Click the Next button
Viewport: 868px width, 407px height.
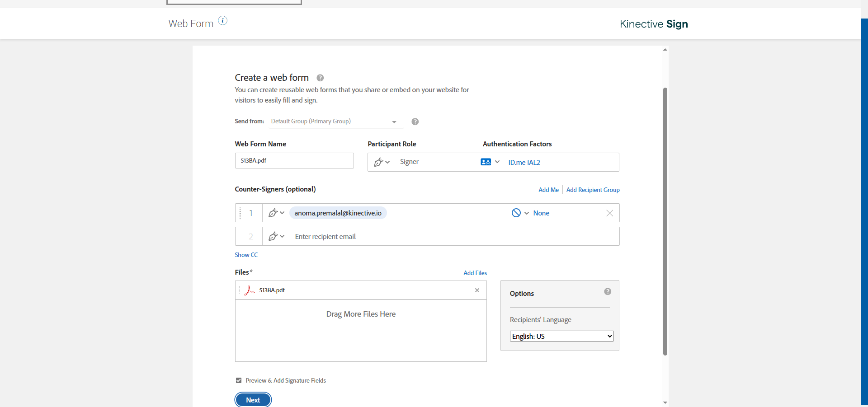click(253, 400)
